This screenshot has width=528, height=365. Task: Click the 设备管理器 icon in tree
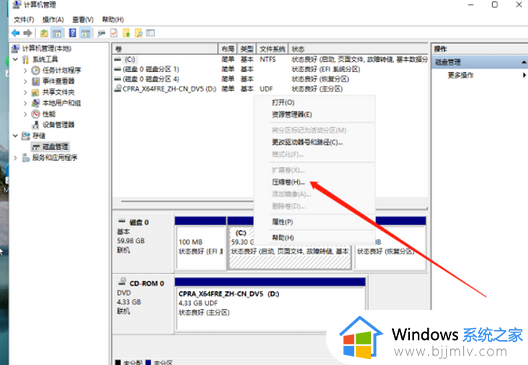35,125
